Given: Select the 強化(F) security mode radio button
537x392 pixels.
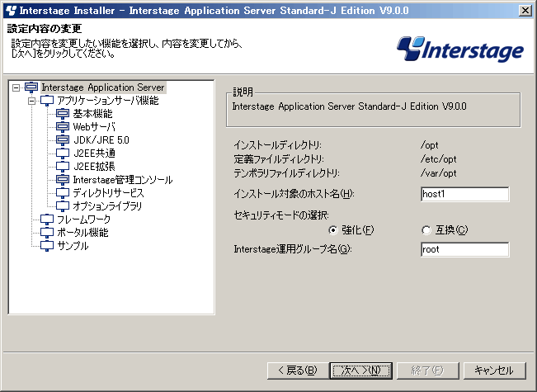Looking at the screenshot, I should tap(332, 230).
